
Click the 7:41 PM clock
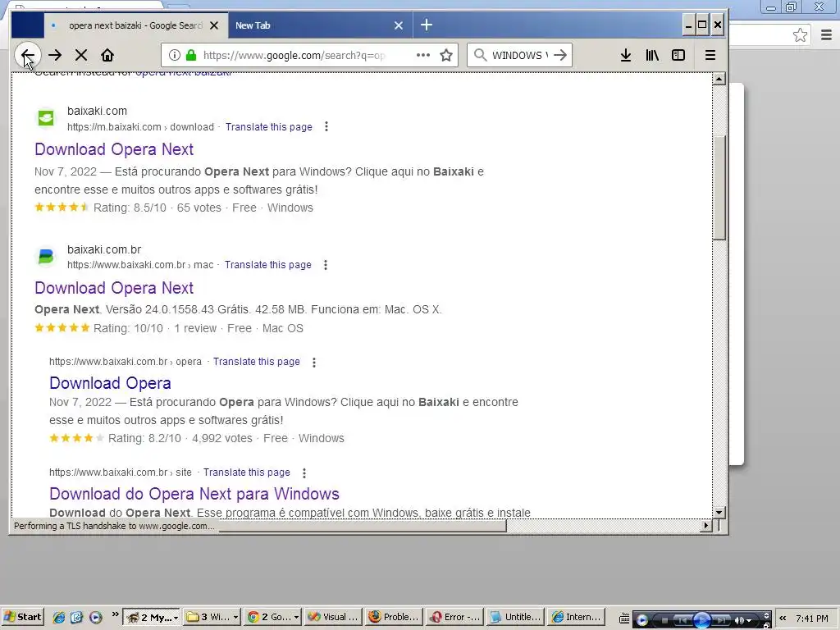pos(811,619)
